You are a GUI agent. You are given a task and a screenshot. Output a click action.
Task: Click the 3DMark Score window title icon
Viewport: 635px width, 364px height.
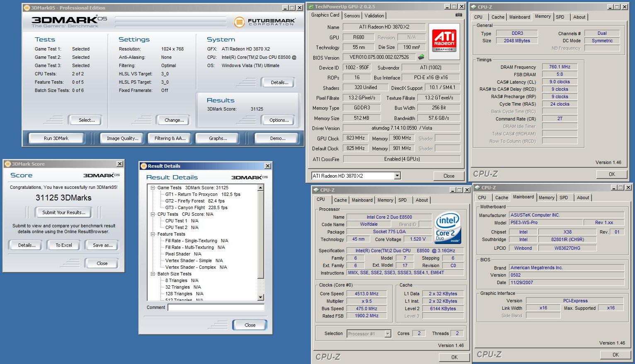7,164
